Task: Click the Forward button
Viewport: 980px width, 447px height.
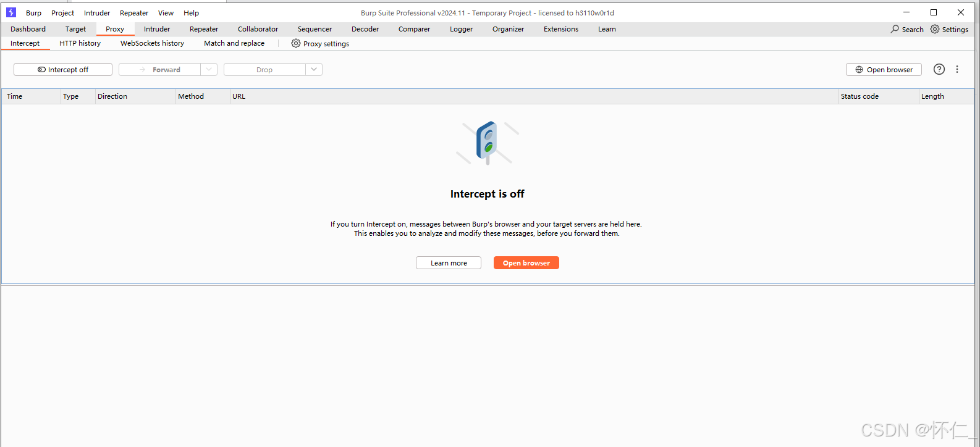Action: coord(160,70)
